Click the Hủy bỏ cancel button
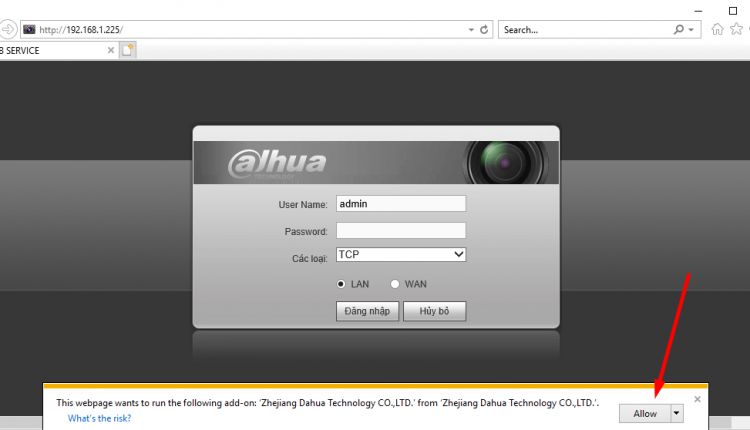 pos(434,311)
